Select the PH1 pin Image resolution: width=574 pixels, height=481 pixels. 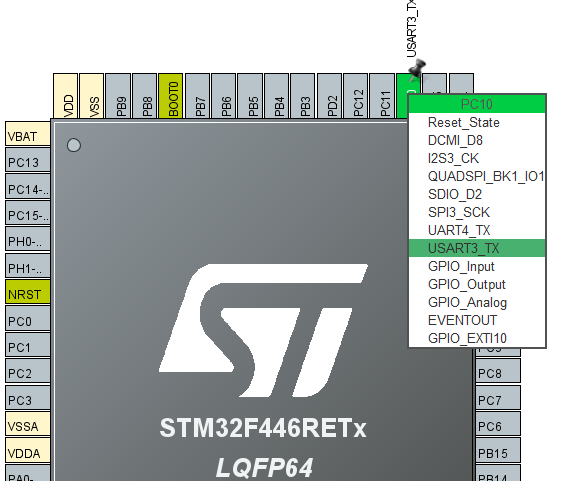(x=28, y=265)
